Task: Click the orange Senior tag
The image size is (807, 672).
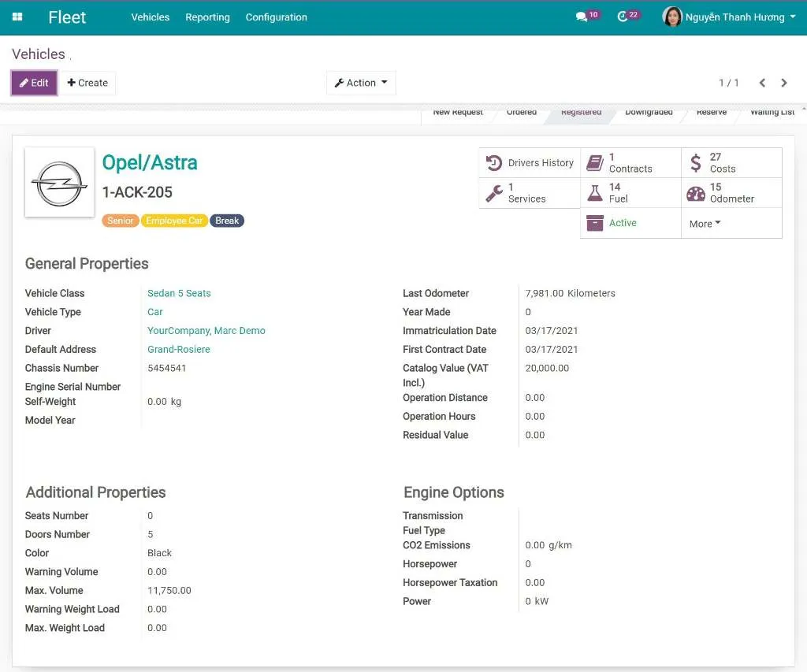Action: click(121, 221)
